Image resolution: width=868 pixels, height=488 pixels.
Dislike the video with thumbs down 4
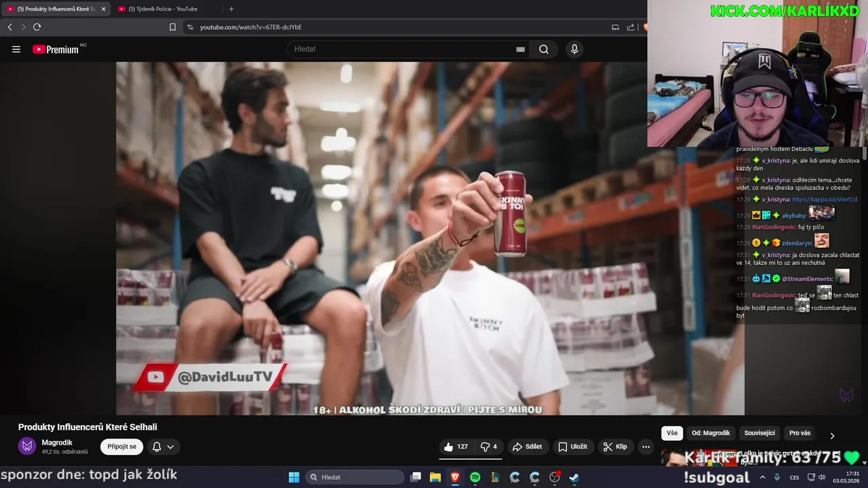[489, 447]
